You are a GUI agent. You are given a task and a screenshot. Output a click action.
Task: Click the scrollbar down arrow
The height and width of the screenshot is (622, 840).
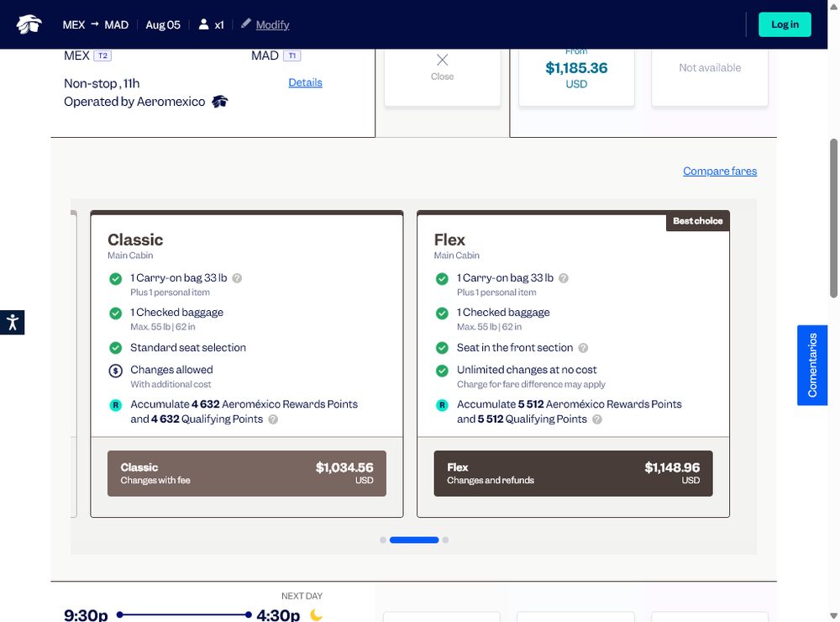(833, 616)
